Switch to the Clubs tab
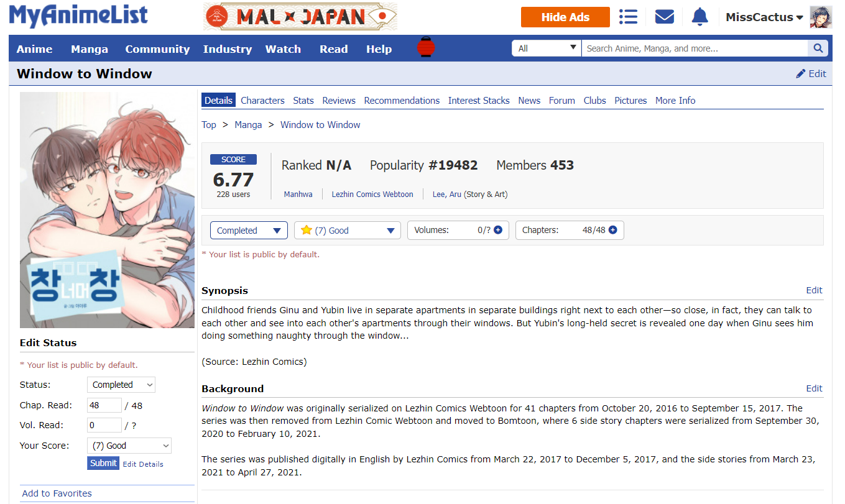 594,101
